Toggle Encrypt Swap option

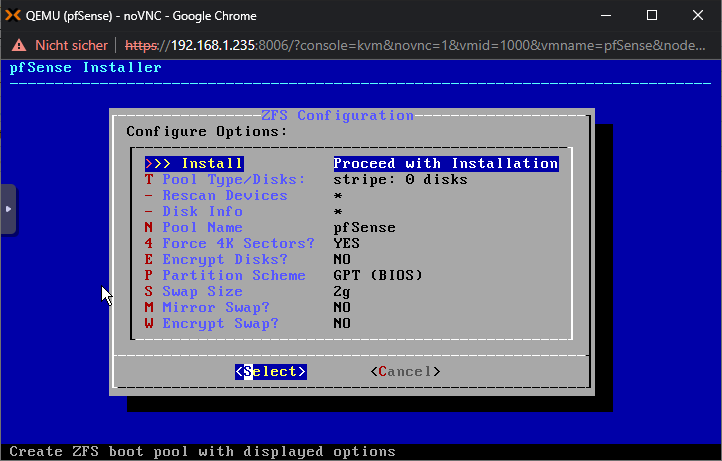[x=212, y=323]
